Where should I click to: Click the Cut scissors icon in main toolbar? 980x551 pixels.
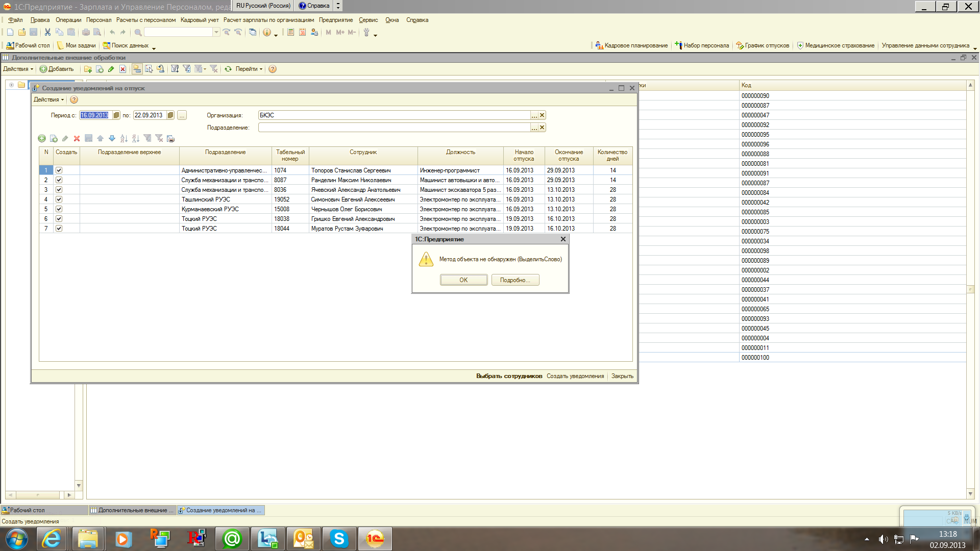(x=47, y=32)
